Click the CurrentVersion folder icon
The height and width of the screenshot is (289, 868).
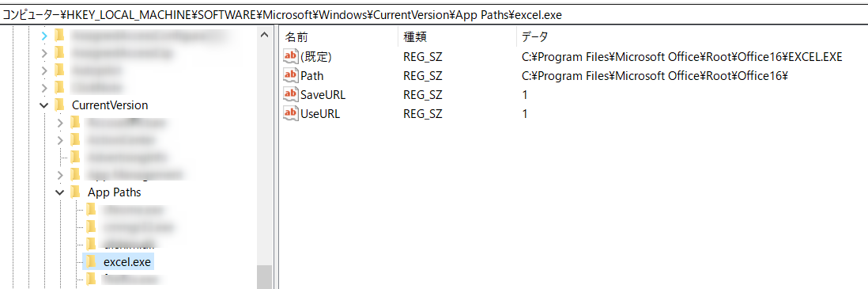pos(60,105)
